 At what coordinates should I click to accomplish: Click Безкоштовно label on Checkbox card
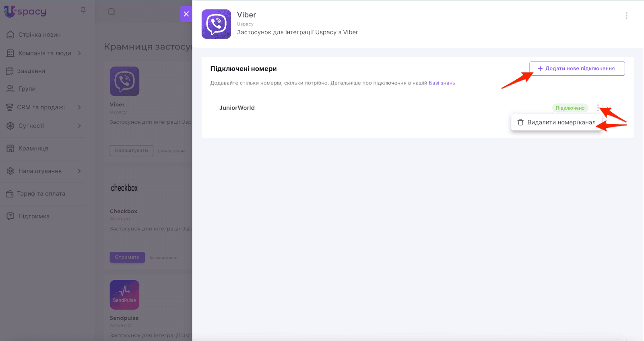pos(163,258)
